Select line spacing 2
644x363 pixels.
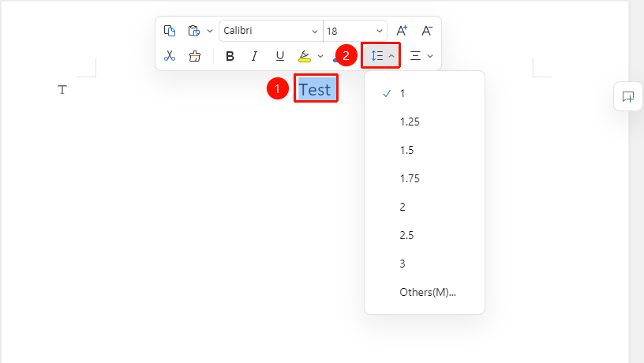(425, 207)
